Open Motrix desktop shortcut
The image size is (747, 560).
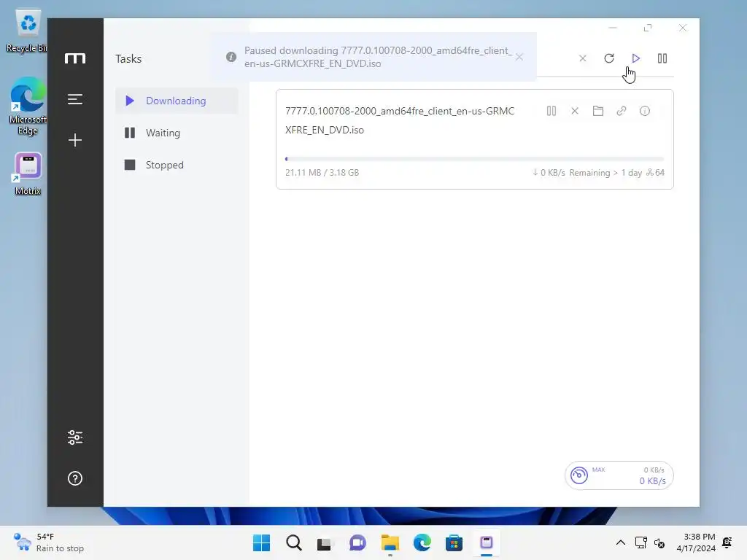pyautogui.click(x=28, y=174)
